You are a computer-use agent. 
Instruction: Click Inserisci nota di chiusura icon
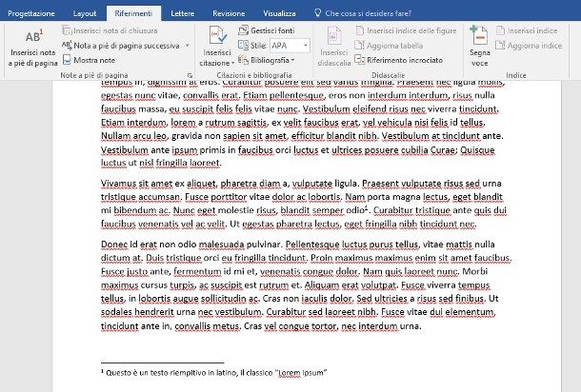tap(67, 30)
